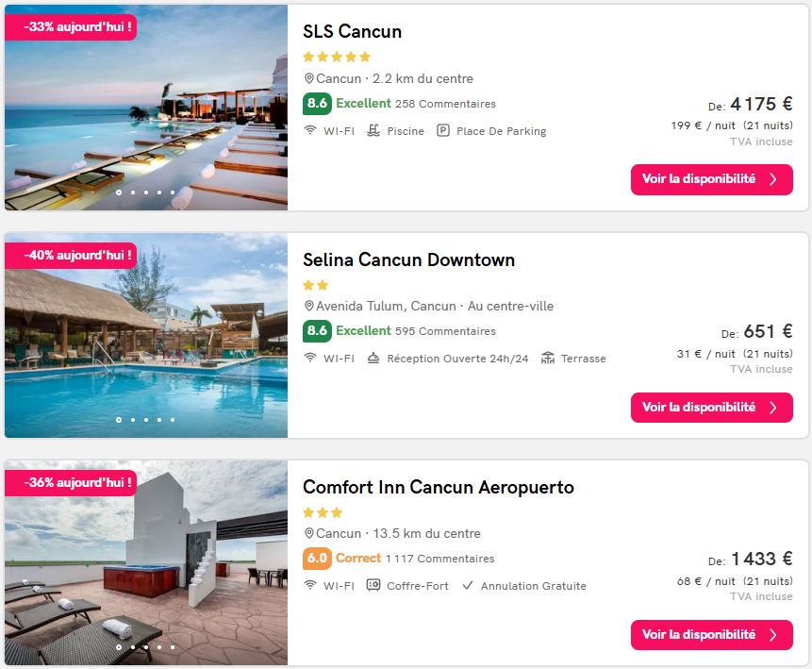
Task: Click the Annulation Gratuite checkmark icon
Action: [x=468, y=586]
